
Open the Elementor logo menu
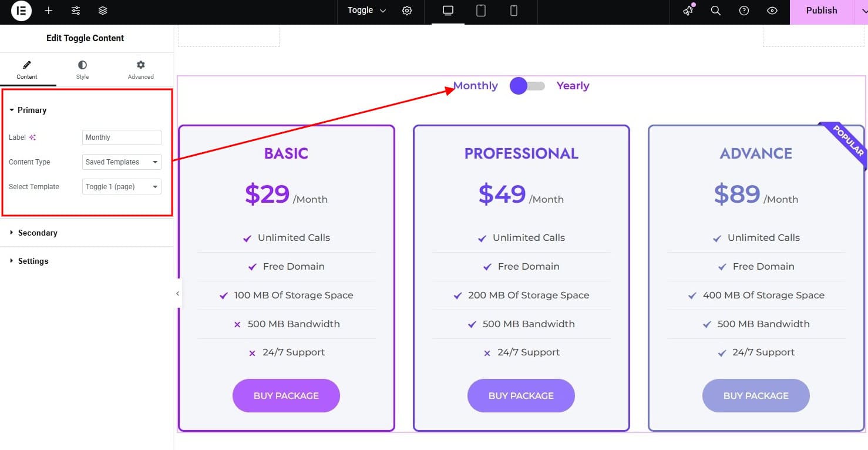(21, 11)
